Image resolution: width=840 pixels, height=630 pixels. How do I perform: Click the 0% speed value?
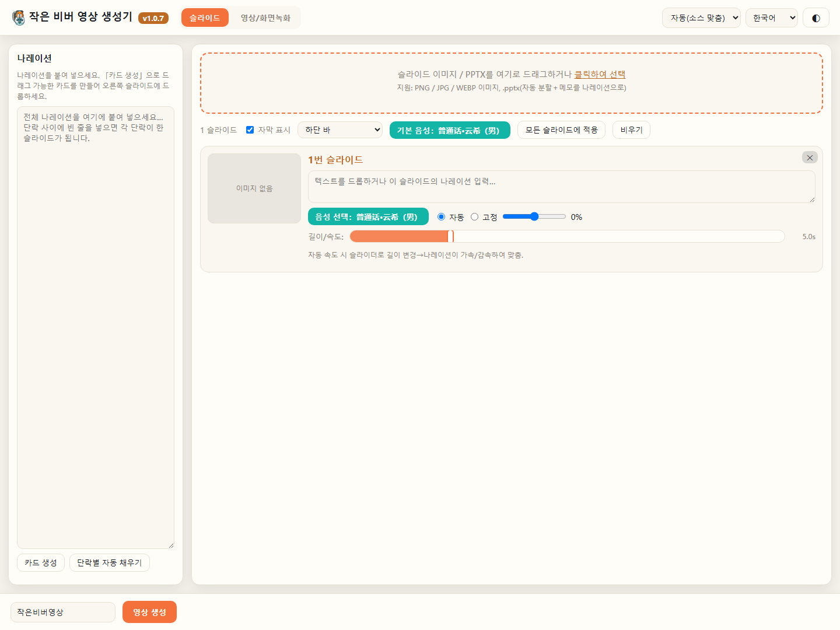576,217
